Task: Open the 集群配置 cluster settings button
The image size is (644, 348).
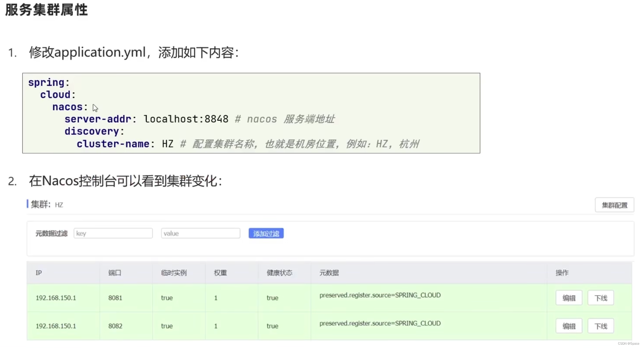Action: pos(614,205)
